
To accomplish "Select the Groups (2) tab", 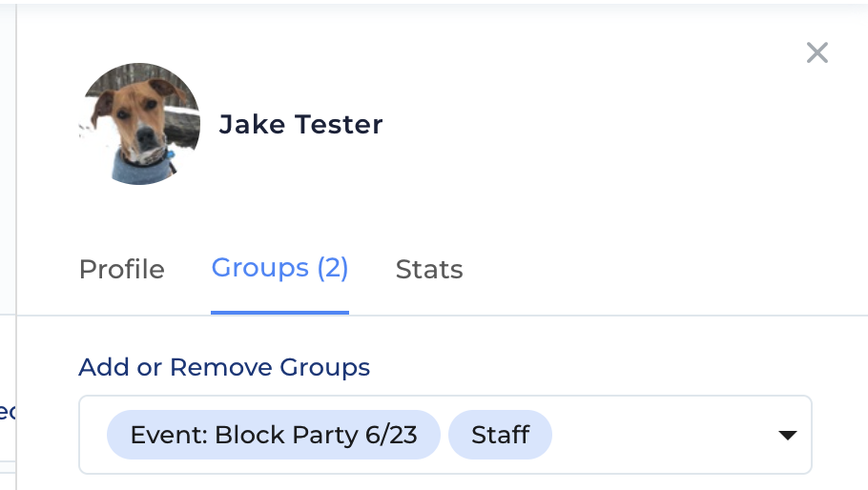I will point(279,269).
